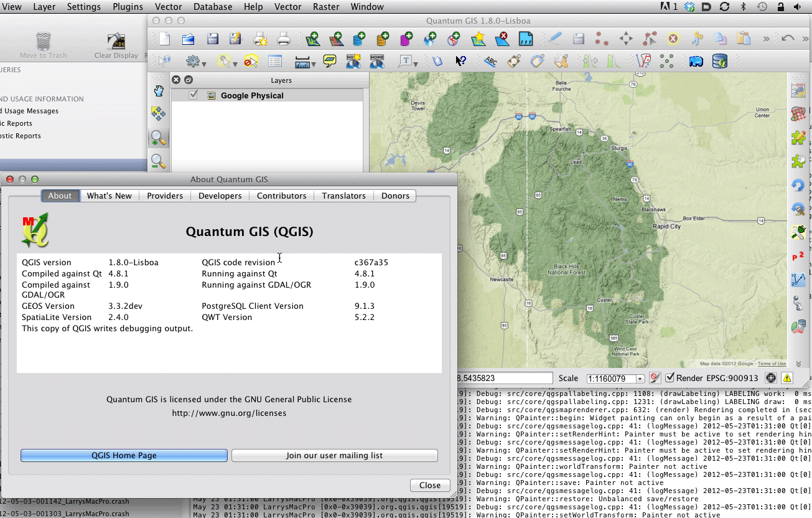Viewport: 812px width, 518px height.
Task: Toggle Google Physical layer visibility checkbox
Action: tap(194, 95)
